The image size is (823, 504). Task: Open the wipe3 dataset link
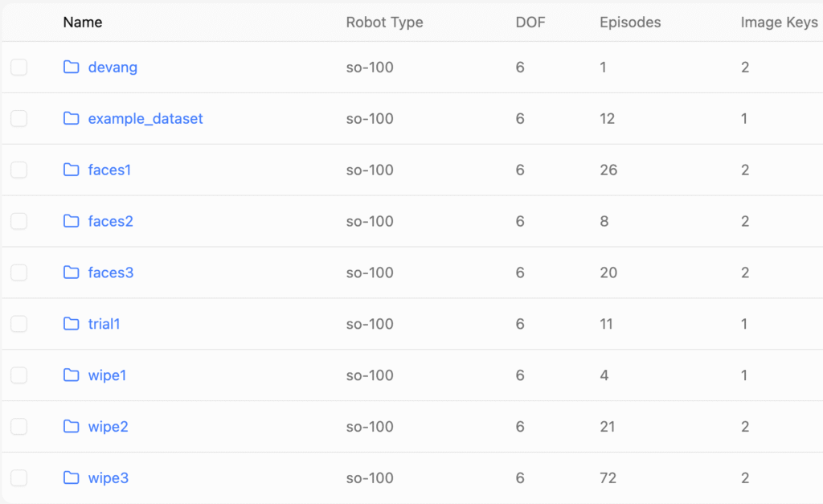point(109,478)
